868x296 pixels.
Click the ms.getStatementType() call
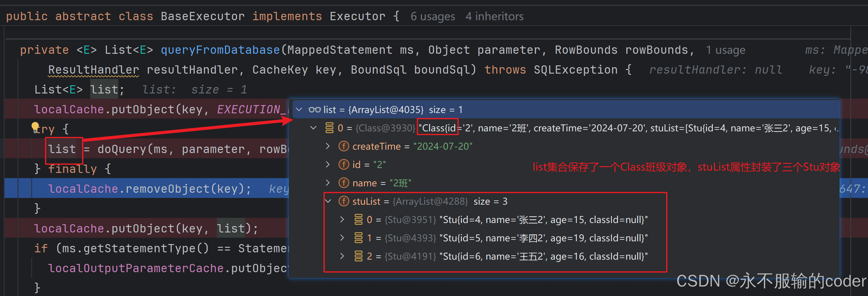pyautogui.click(x=136, y=248)
